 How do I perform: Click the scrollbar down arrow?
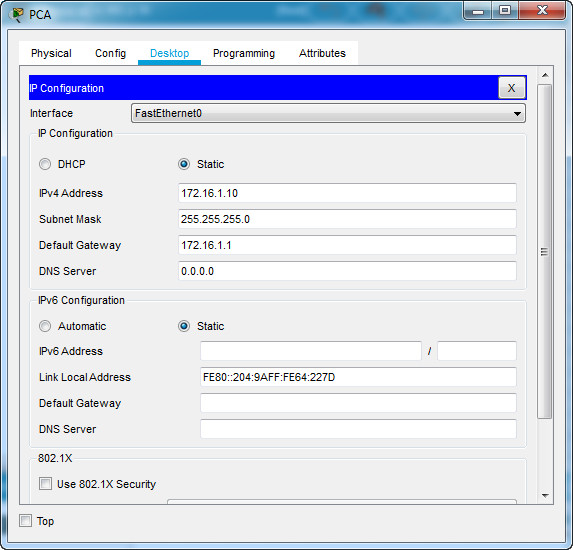545,496
